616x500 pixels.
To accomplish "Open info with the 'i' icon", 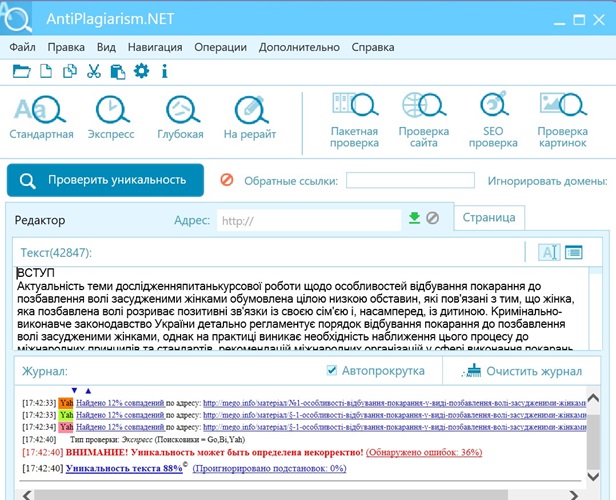I will (165, 71).
